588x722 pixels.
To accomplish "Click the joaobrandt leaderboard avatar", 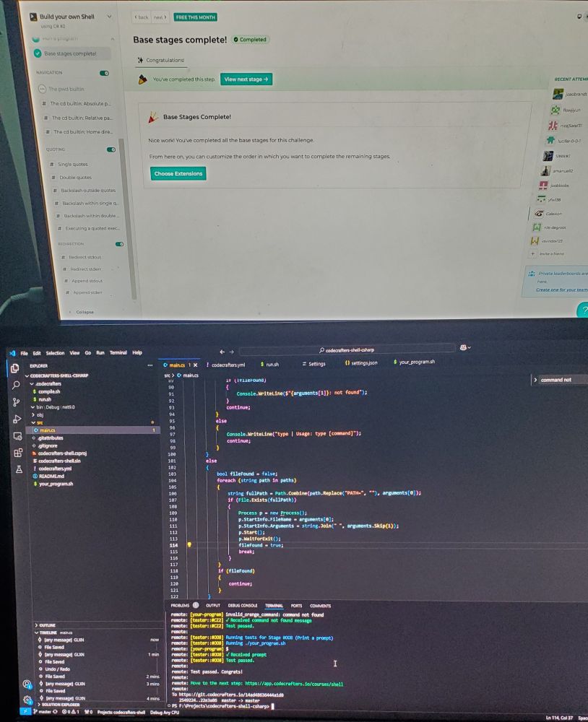I will 558,94.
